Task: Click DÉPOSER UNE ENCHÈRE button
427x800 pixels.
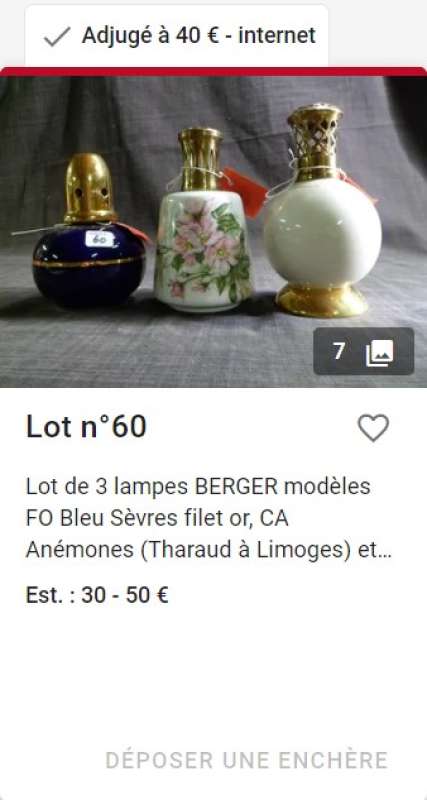Action: [246, 760]
